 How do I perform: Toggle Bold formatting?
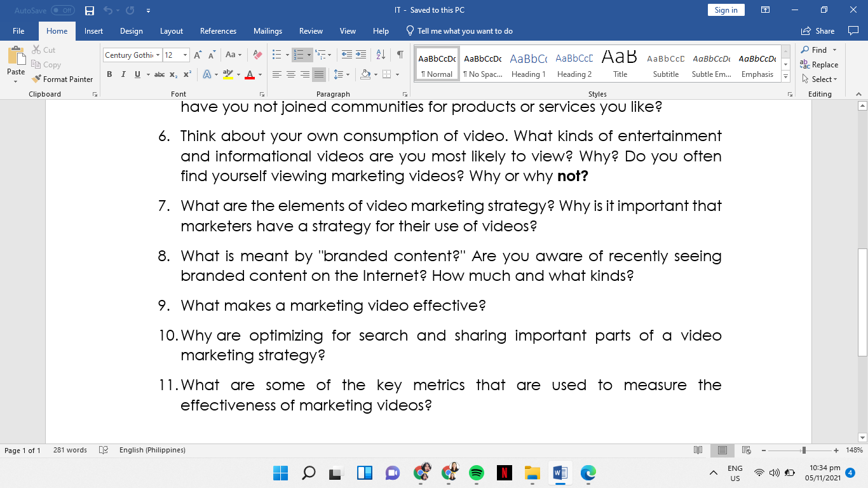pyautogui.click(x=109, y=74)
